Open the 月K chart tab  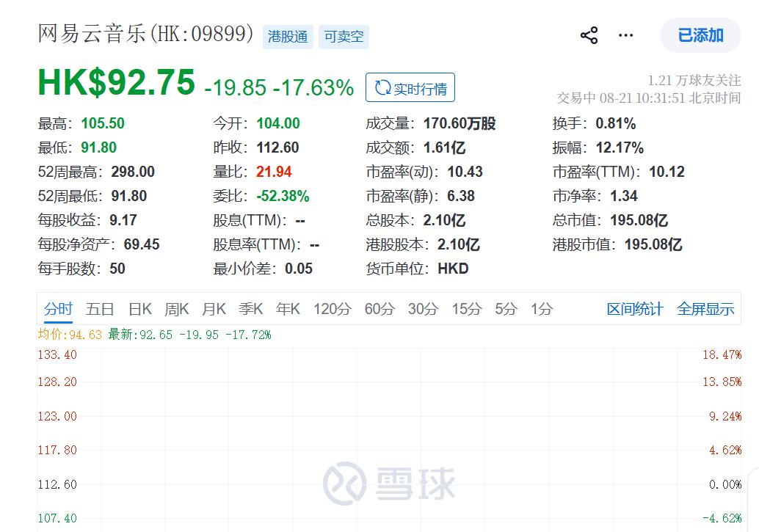click(214, 309)
